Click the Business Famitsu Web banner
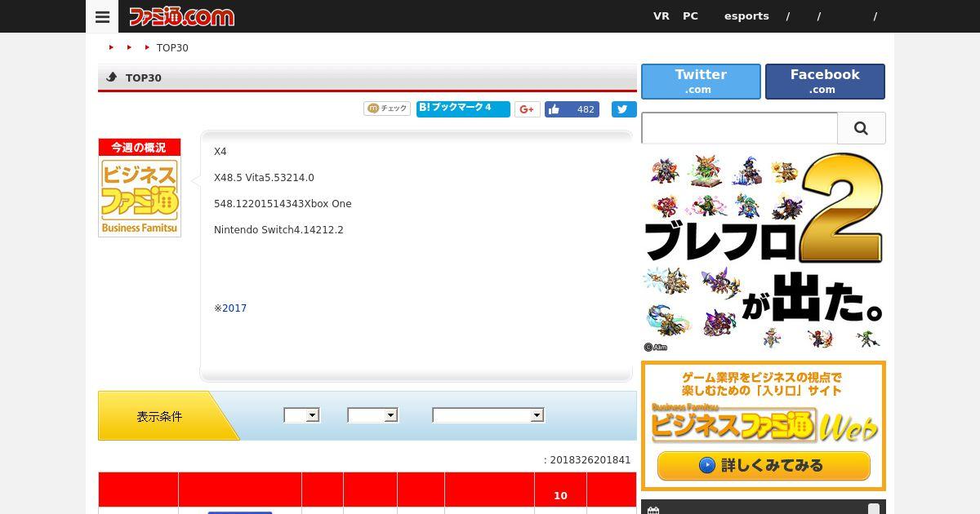Screen dimensions: 980x514 764,426
